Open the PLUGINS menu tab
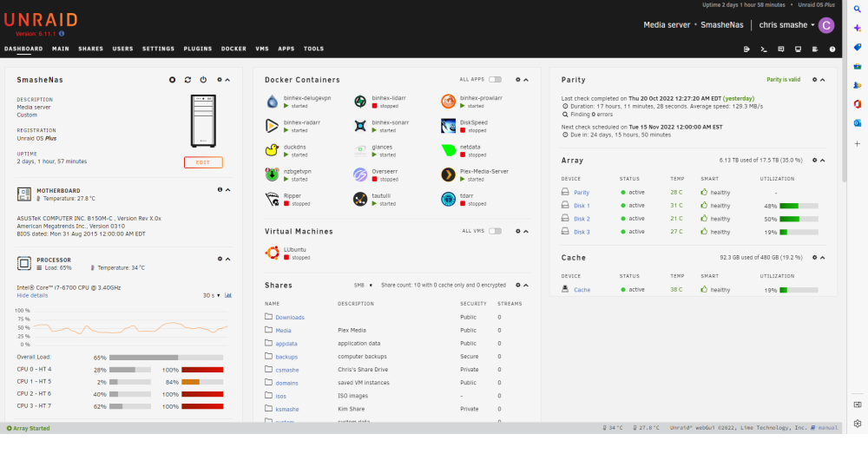The width and height of the screenshot is (868, 467). [198, 49]
